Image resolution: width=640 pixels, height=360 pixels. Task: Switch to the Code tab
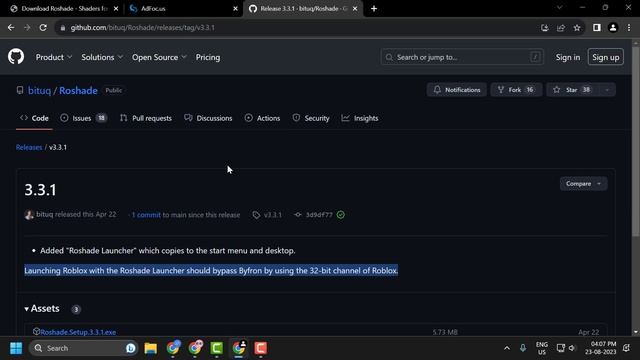[34, 118]
